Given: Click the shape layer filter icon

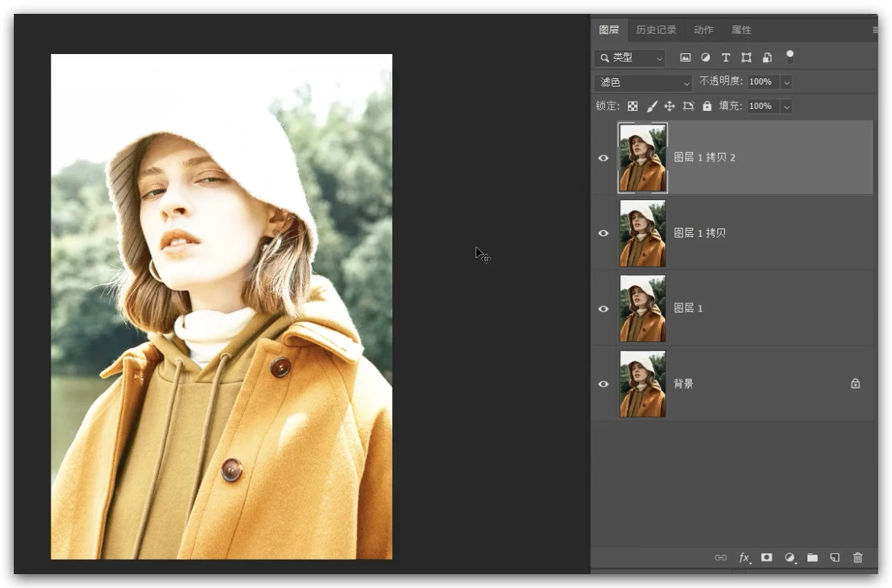Looking at the screenshot, I should tap(746, 58).
